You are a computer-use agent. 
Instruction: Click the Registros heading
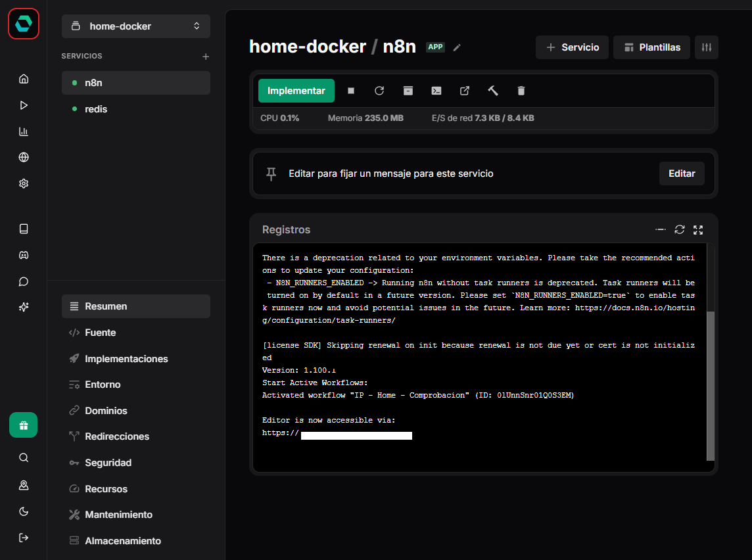coord(287,229)
